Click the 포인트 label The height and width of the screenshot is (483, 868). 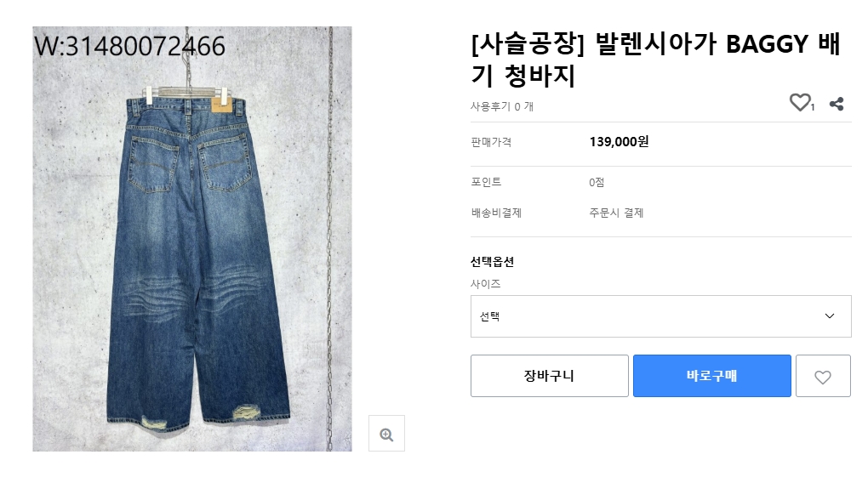tap(486, 182)
